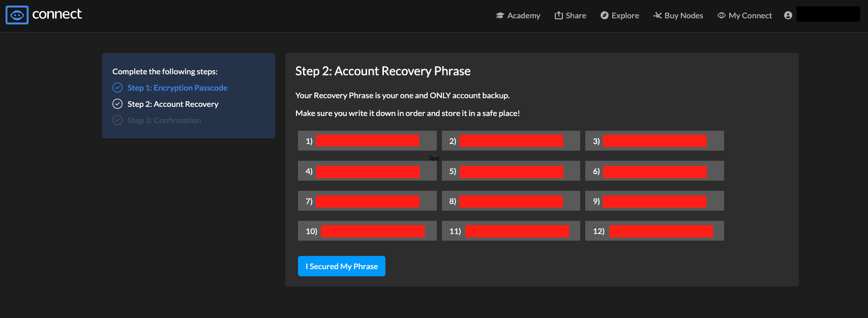Open Buy Nodes in navigation

[x=678, y=15]
